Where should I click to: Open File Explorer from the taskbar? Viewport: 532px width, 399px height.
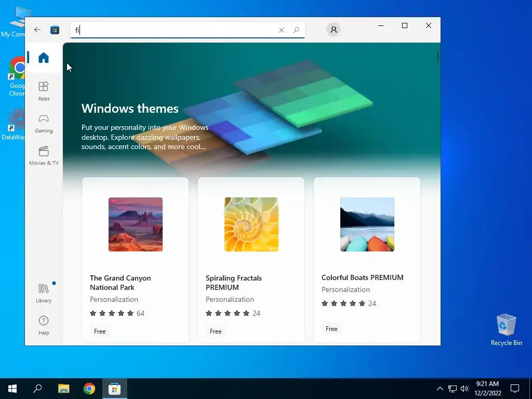click(63, 389)
